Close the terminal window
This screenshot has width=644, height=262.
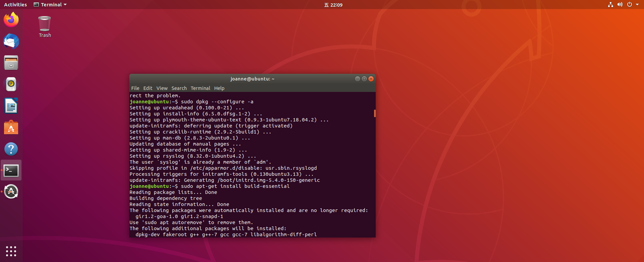371,79
